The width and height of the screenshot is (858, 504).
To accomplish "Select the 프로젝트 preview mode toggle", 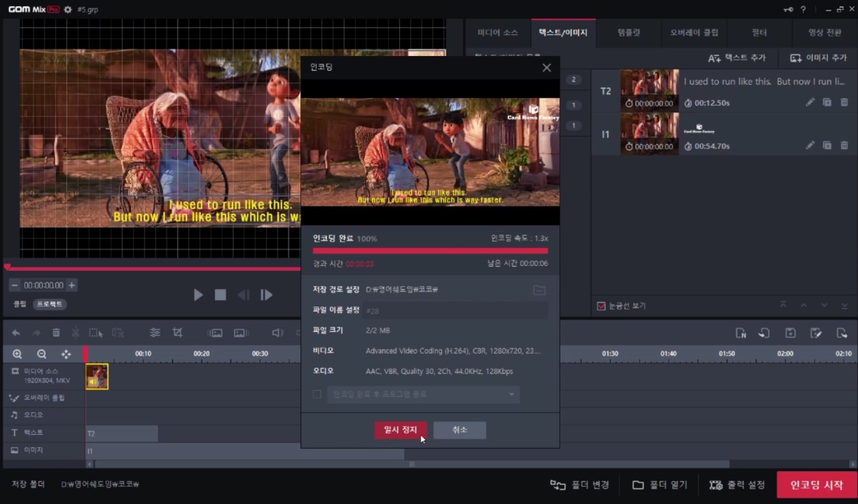I will pos(50,304).
